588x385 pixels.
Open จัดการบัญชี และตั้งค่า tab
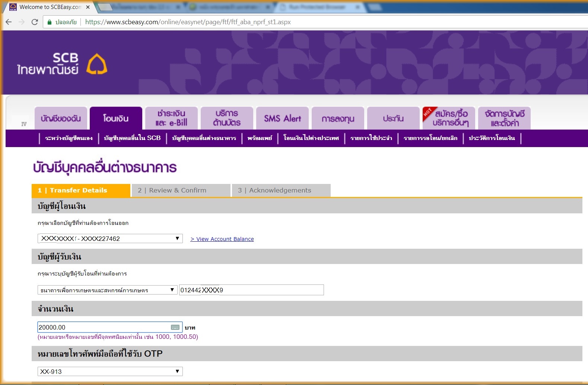(504, 118)
